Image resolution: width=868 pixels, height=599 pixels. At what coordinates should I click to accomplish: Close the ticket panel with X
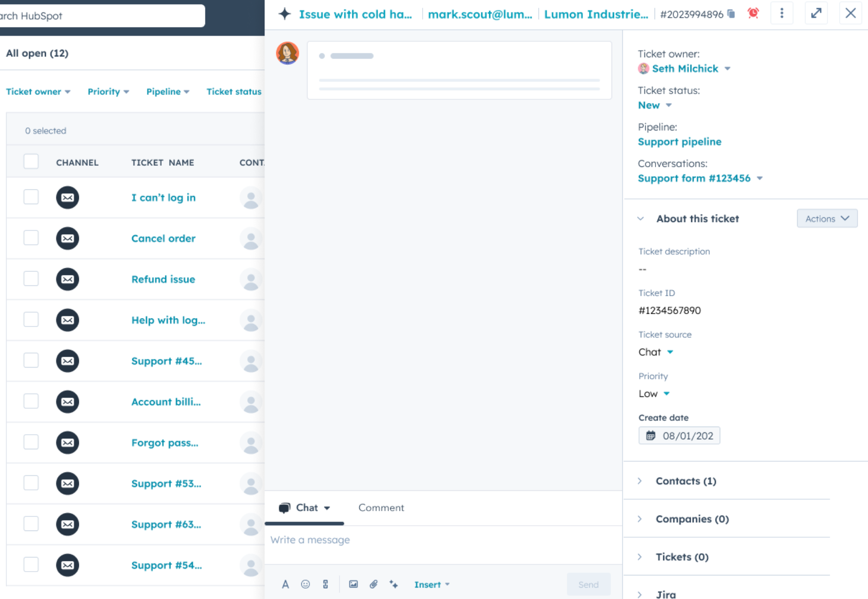(850, 13)
